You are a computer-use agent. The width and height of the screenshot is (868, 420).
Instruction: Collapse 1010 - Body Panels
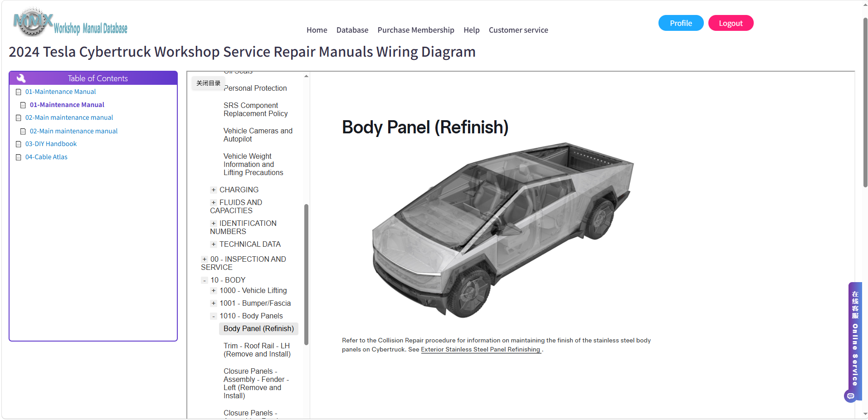click(x=213, y=316)
